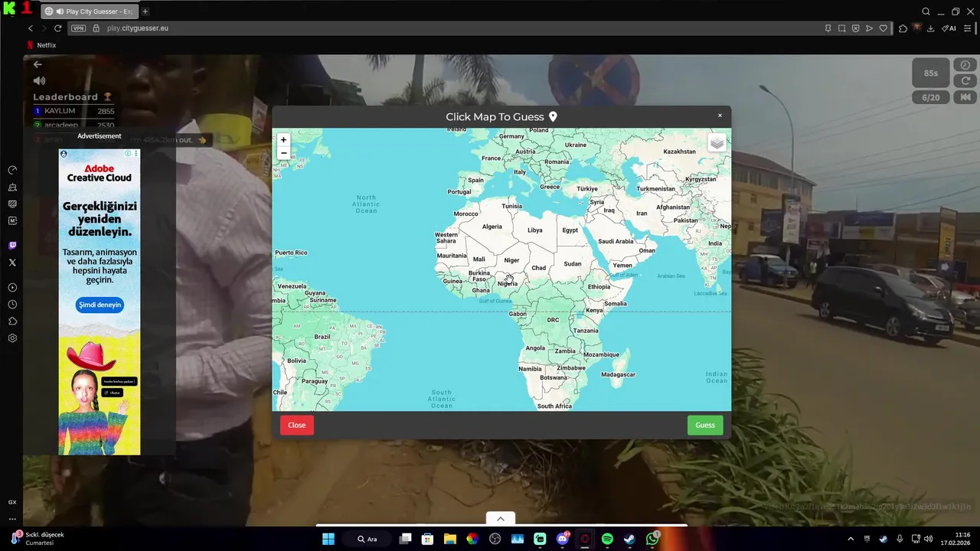Mute the game sound speaker icon
Screen dimensions: 980x551
(x=39, y=80)
